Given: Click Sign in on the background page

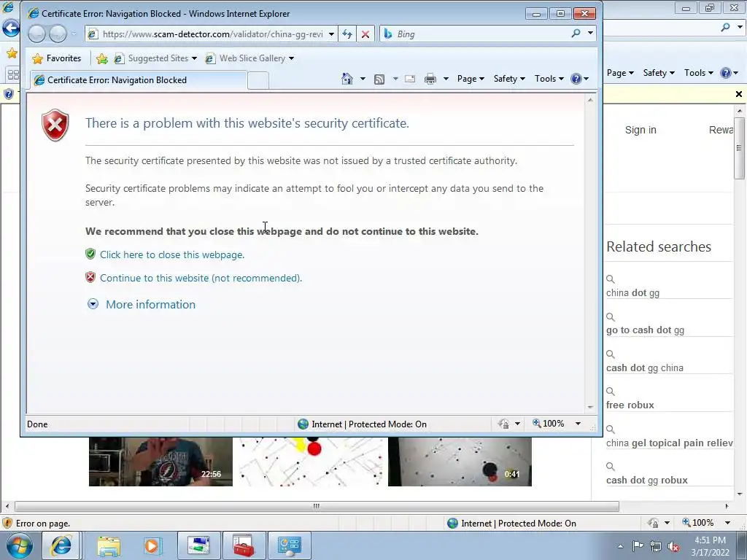Looking at the screenshot, I should coord(640,130).
